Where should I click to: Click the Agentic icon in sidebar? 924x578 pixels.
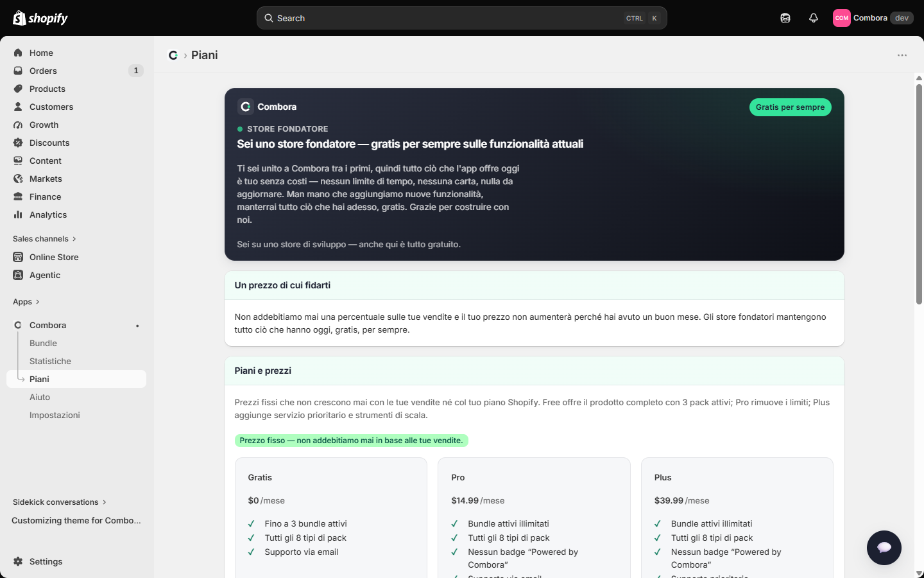[x=18, y=275]
